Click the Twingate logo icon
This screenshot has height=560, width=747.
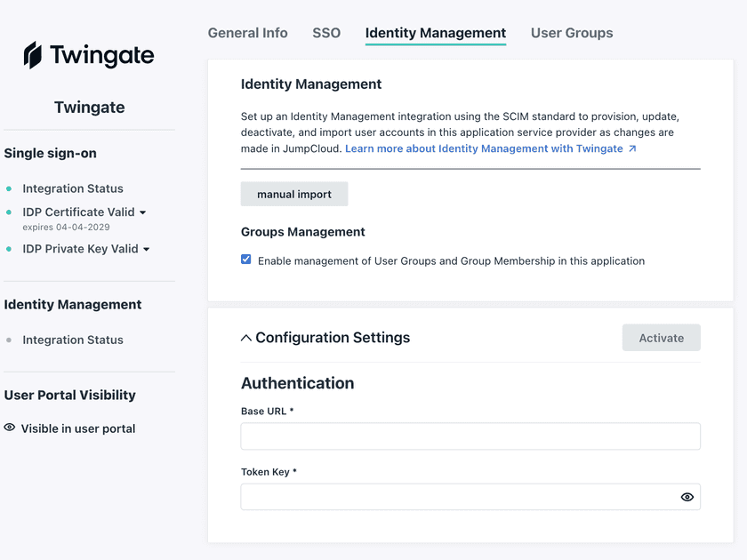(33, 55)
